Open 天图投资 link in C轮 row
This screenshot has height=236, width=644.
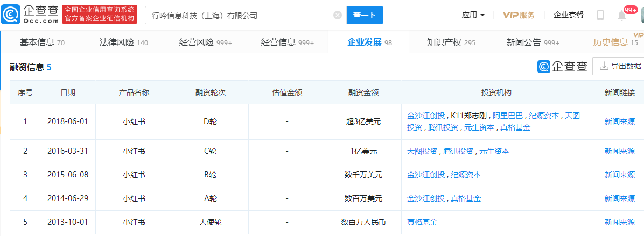coord(422,151)
